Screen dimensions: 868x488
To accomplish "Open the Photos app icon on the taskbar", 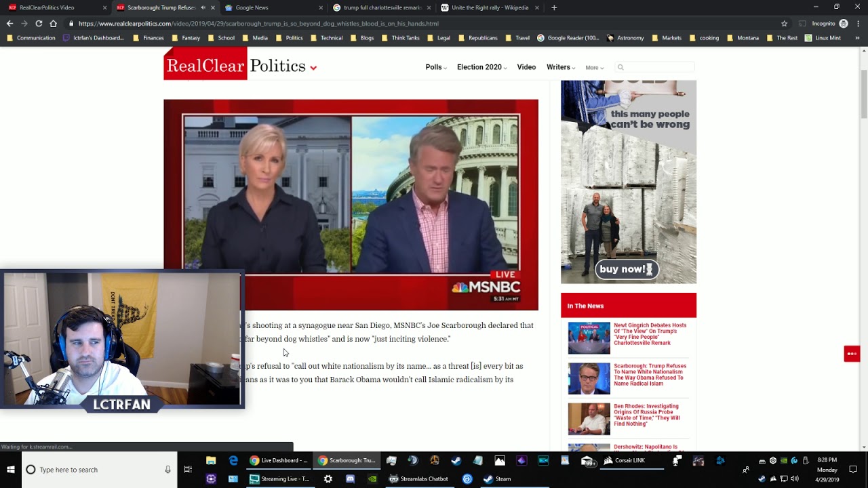I will click(500, 461).
